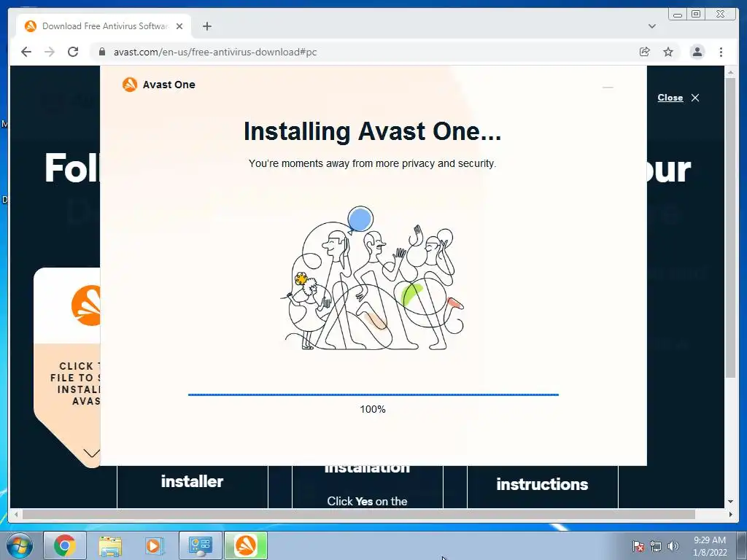
Task: Click the installer step heading on webpage
Action: click(x=192, y=481)
